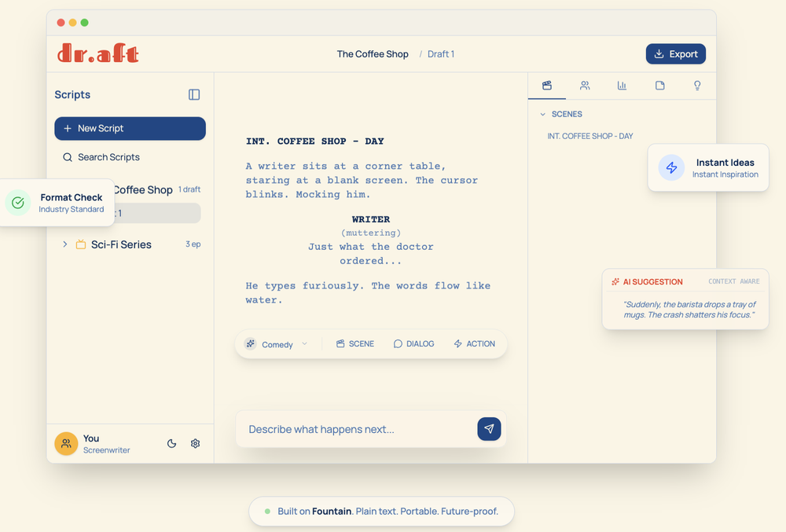Click the Screenwriter role label
Screen dimensions: 786x532
click(x=106, y=450)
